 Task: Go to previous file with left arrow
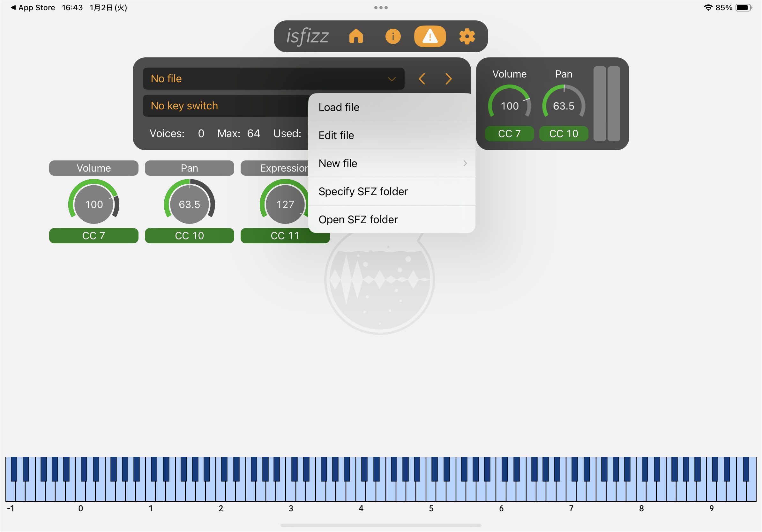click(422, 79)
